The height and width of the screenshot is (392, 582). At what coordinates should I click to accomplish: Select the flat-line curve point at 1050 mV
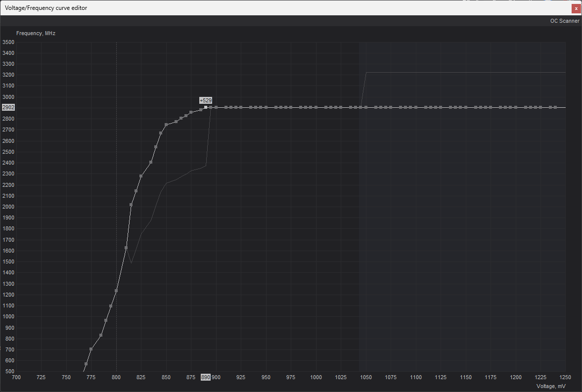(x=365, y=107)
